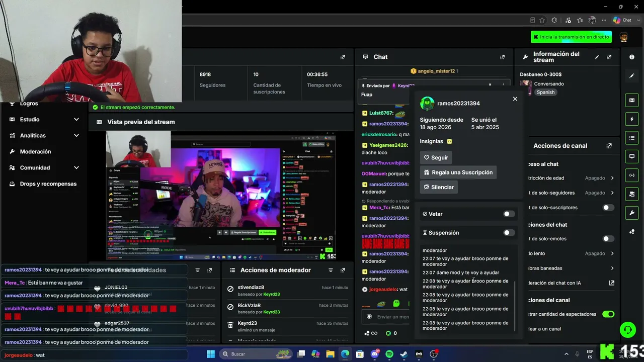Open solo-seguidores chat setting chevron
The image size is (644, 362).
pos(612,193)
